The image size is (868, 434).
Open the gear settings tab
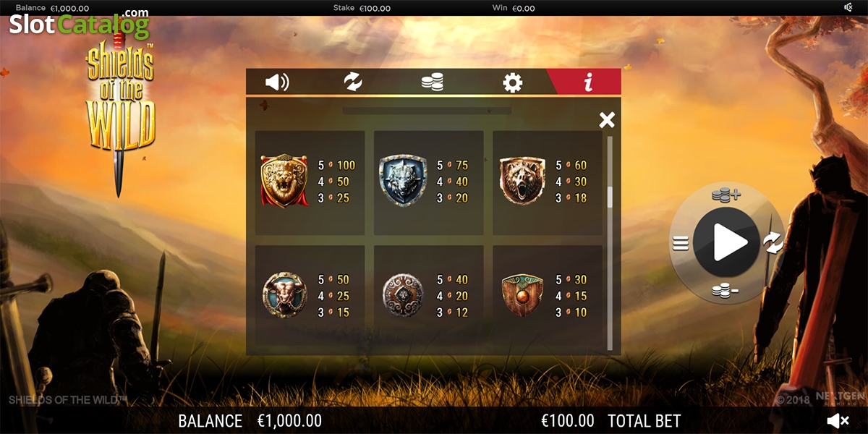pos(512,82)
